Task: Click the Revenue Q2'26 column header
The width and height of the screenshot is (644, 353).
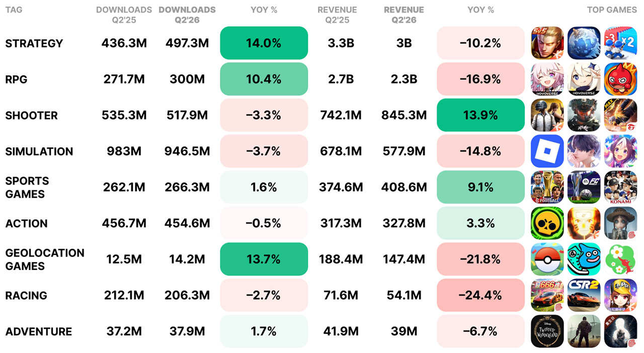Action: pos(404,15)
